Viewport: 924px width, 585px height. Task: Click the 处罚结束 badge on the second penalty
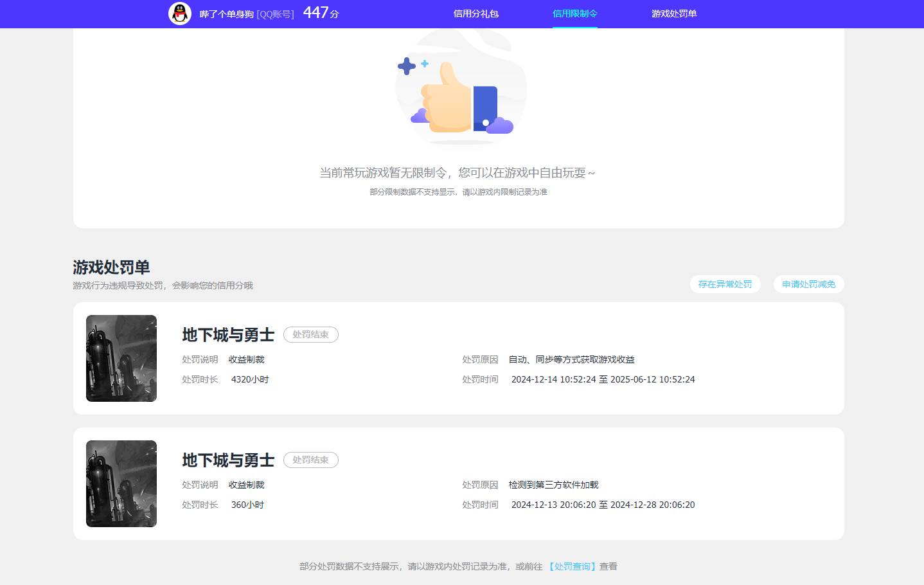coord(310,460)
